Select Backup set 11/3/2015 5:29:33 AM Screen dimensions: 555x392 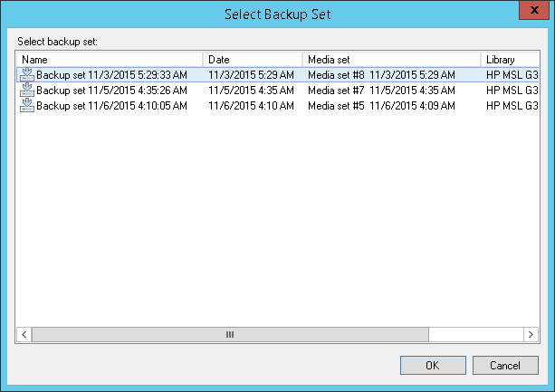(x=111, y=75)
